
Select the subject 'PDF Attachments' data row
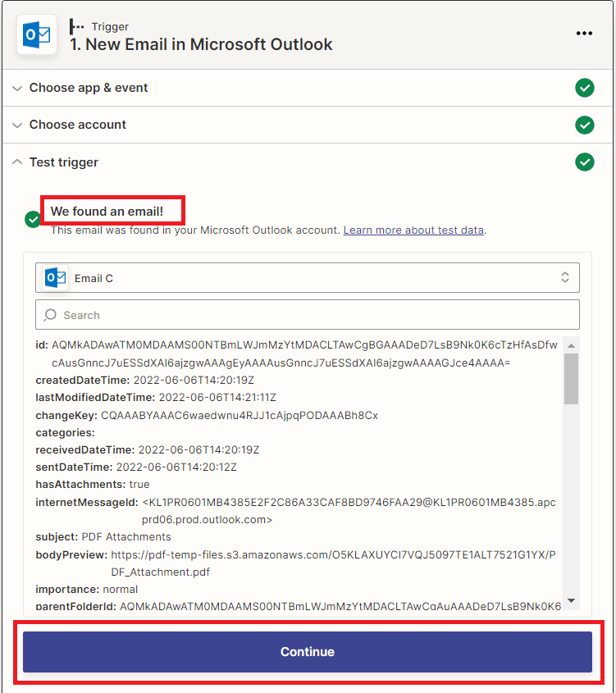click(x=103, y=536)
